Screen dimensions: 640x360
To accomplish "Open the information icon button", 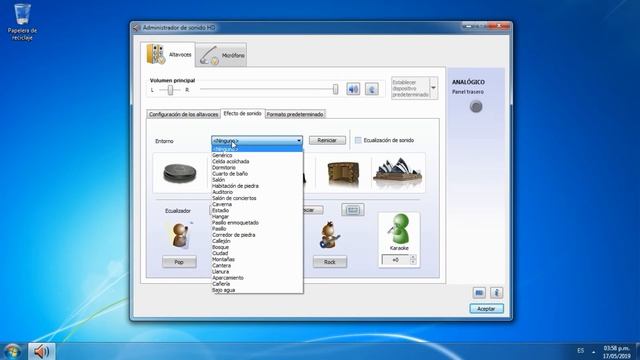I will [x=496, y=293].
